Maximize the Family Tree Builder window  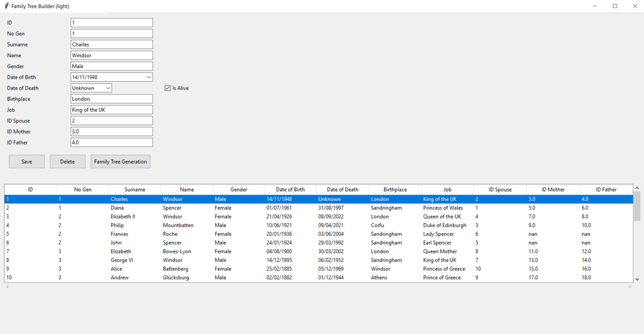pyautogui.click(x=615, y=6)
